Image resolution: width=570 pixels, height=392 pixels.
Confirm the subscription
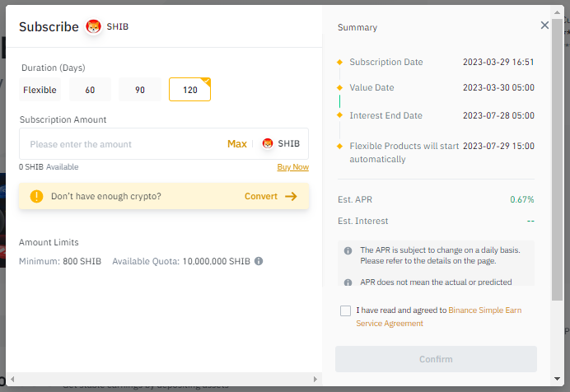click(436, 359)
